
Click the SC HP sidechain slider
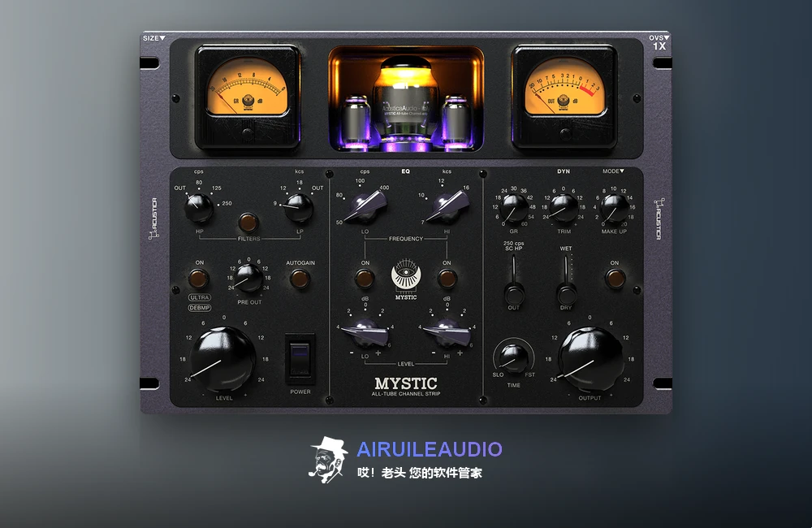click(x=514, y=279)
